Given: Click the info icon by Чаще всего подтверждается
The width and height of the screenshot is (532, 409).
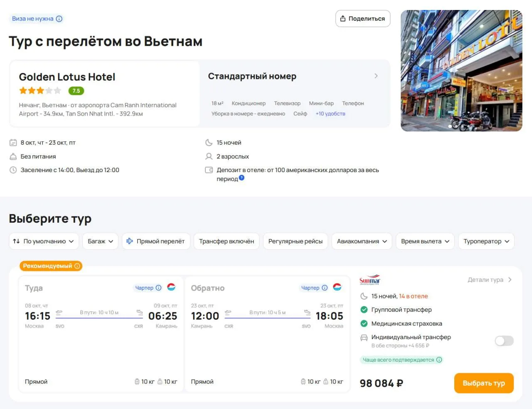Looking at the screenshot, I should [x=439, y=360].
